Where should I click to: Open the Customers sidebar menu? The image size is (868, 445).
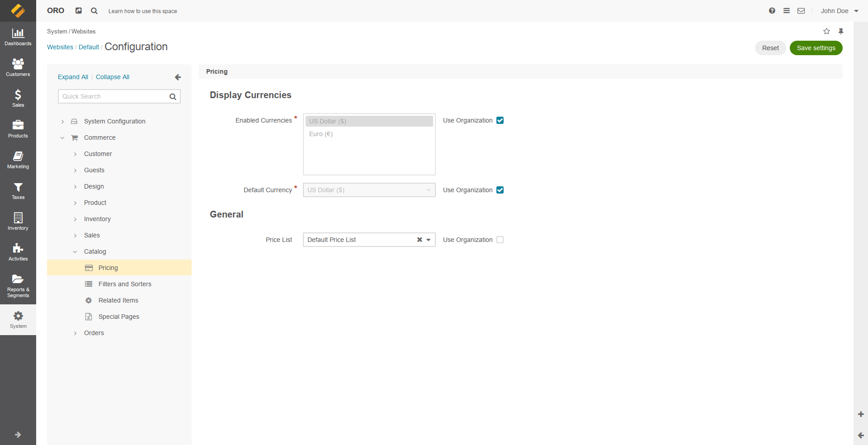[x=18, y=68]
